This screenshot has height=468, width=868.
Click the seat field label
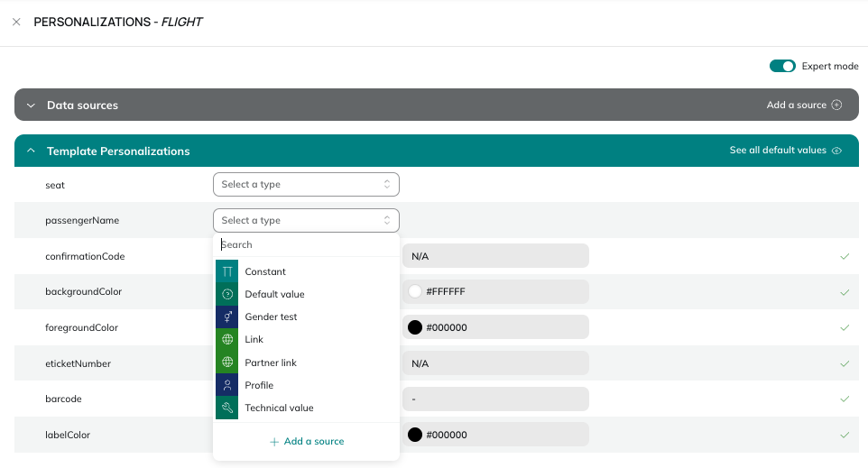pos(55,186)
